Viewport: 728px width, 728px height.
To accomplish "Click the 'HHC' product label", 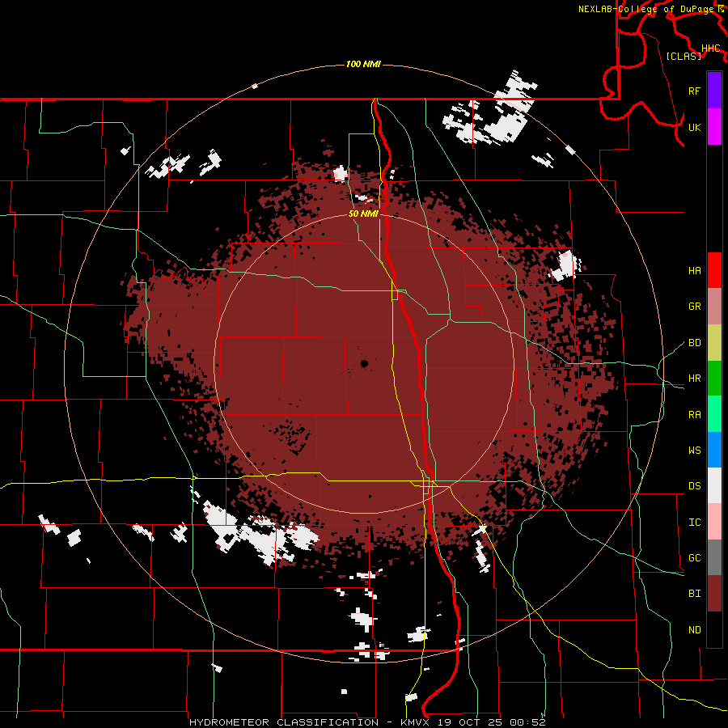I will coord(711,49).
